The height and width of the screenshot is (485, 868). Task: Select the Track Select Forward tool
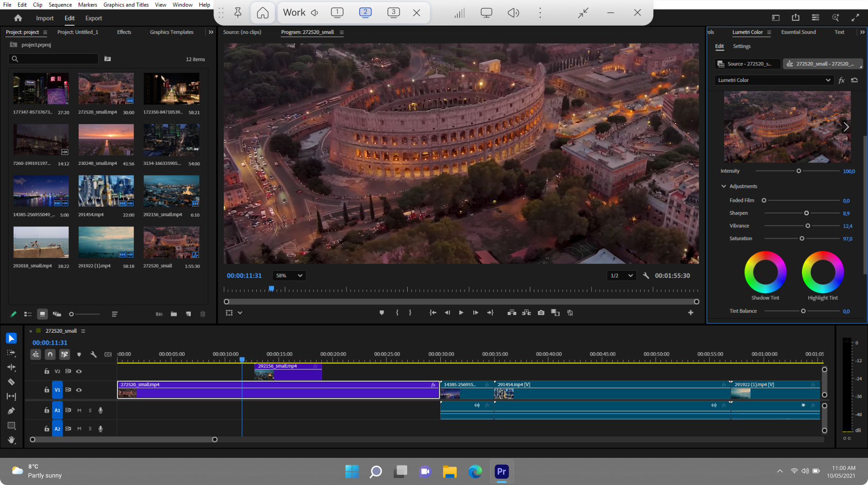click(x=11, y=353)
